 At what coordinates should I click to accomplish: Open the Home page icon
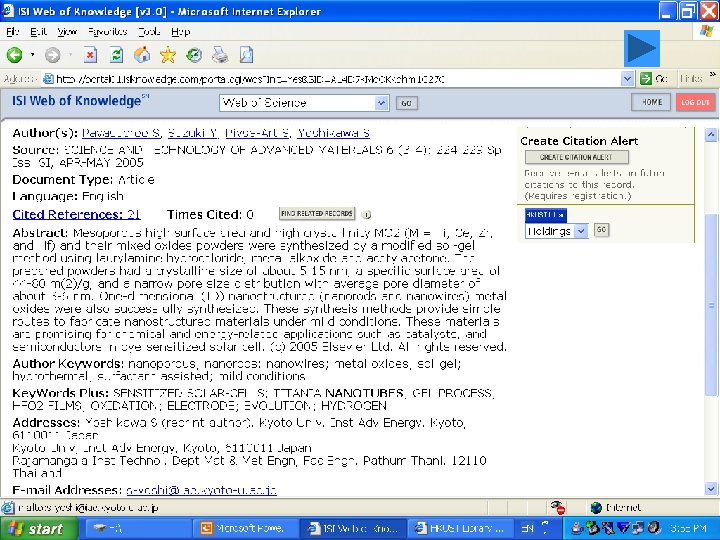[142, 55]
